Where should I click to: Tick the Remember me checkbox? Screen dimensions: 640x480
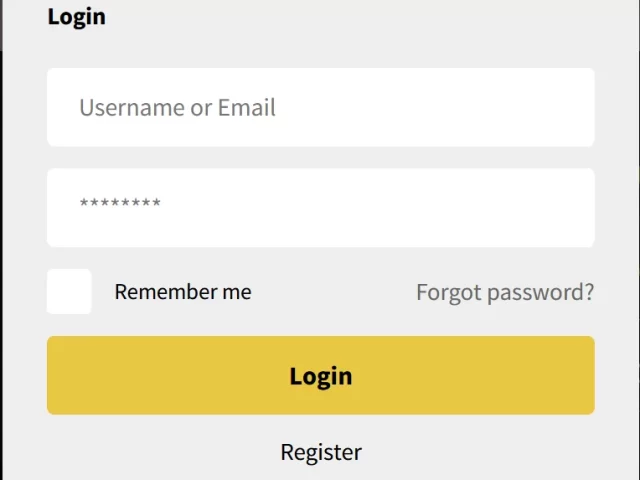click(69, 291)
